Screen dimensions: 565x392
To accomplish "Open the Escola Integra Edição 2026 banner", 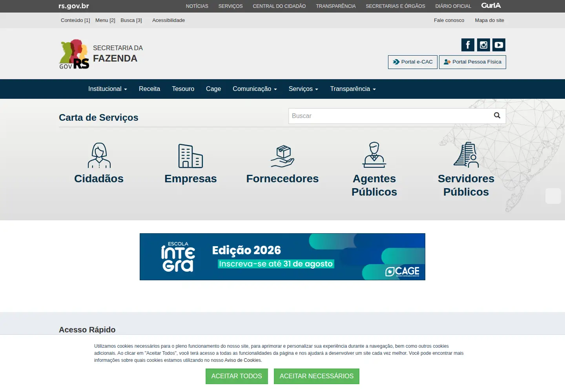I will click(282, 257).
